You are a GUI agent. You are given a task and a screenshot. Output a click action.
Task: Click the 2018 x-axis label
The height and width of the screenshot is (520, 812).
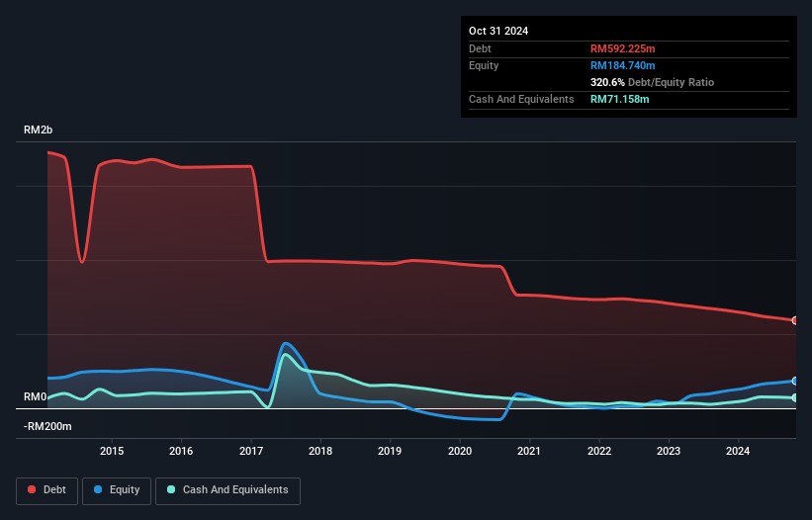(320, 451)
